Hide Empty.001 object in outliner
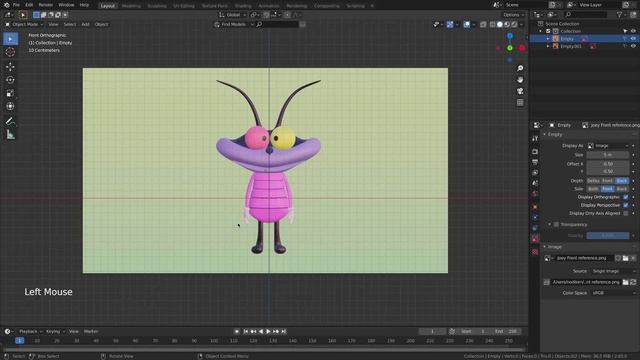The image size is (640, 360). coord(633,46)
